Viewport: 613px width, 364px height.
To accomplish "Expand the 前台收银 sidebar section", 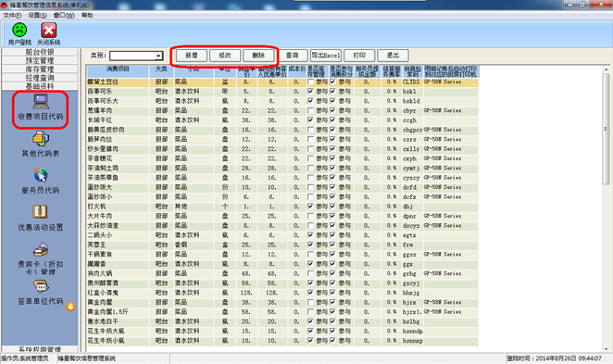I will point(40,52).
